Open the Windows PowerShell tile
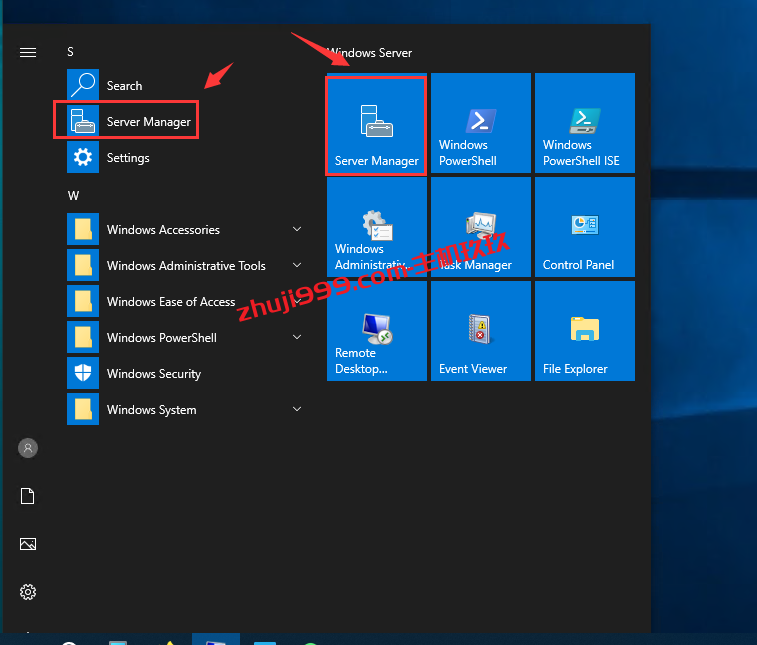Image resolution: width=757 pixels, height=645 pixels. point(481,123)
